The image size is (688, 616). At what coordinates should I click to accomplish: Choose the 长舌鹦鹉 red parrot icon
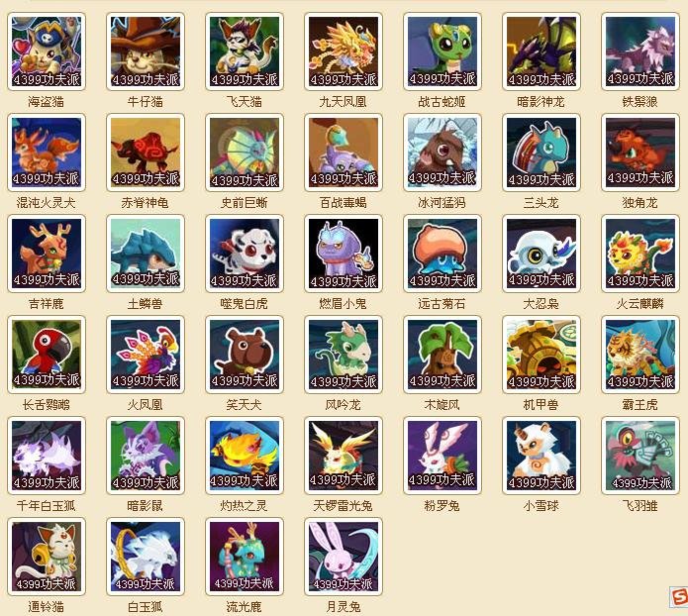coord(47,355)
